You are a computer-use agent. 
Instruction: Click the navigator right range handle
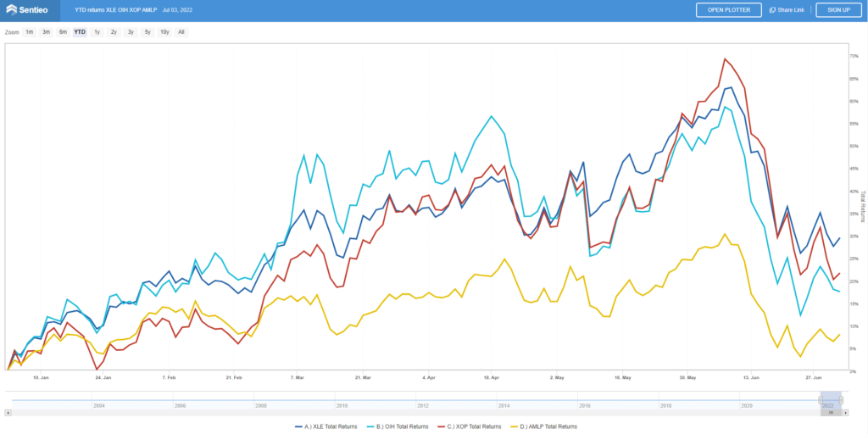(841, 400)
